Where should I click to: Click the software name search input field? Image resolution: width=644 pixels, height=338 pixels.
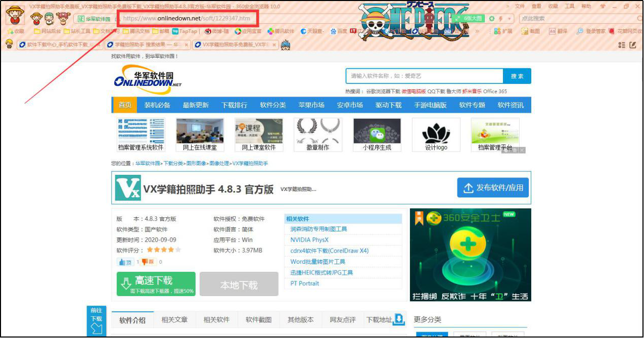tap(424, 76)
